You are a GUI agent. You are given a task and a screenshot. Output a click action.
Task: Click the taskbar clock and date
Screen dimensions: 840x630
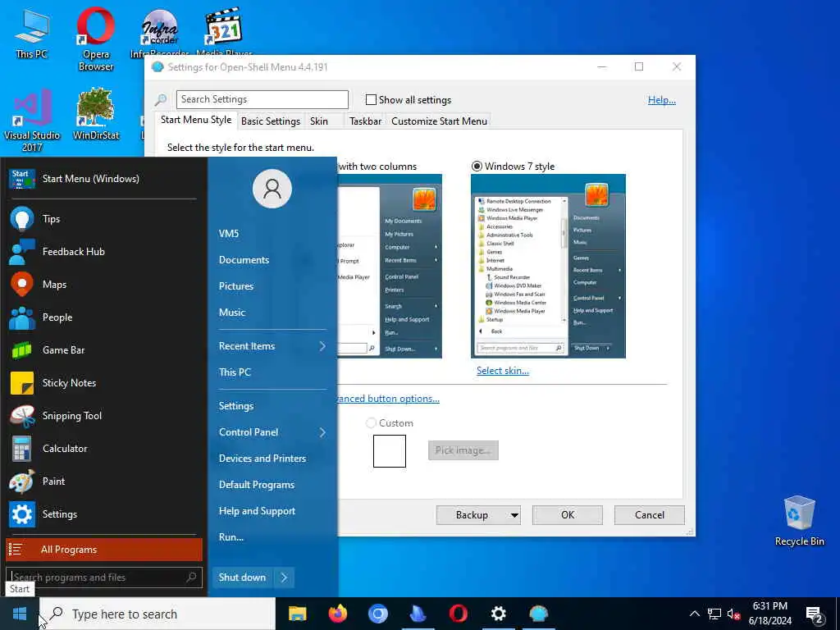(x=769, y=614)
